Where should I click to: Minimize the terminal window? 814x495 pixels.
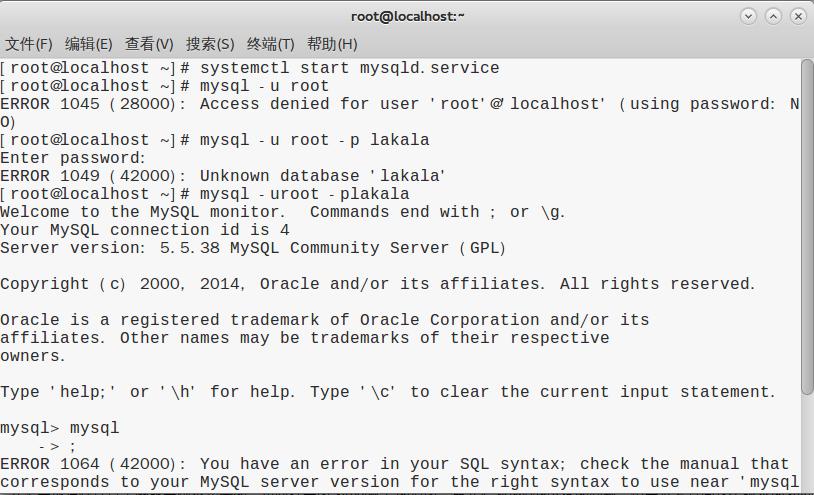pos(749,16)
